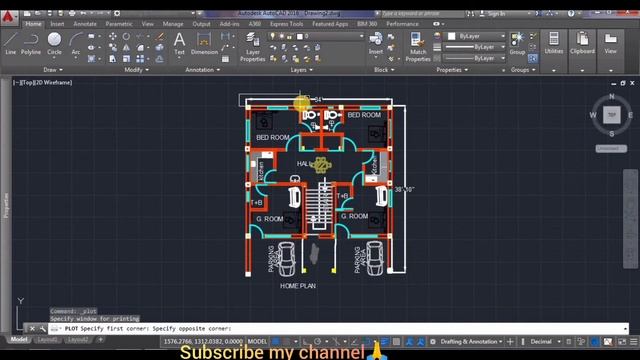Toggle the layer on/off lightbulb icon
The height and width of the screenshot is (360, 640).
(x=273, y=36)
